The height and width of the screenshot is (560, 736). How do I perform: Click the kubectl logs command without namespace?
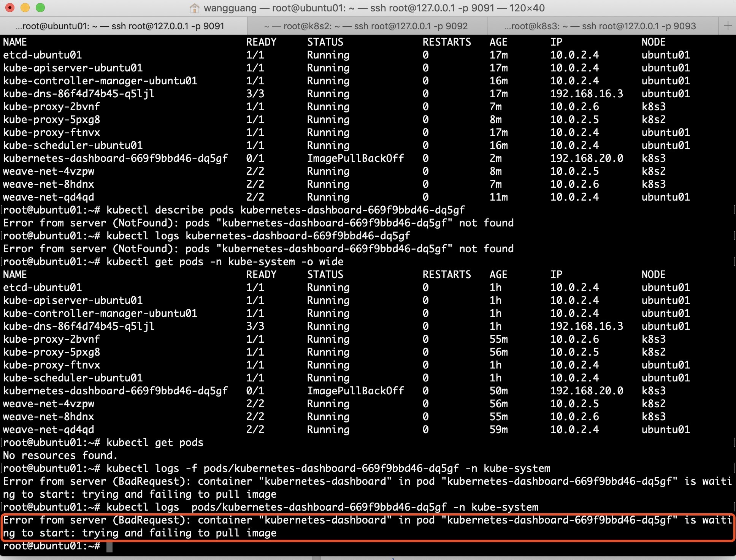point(258,236)
